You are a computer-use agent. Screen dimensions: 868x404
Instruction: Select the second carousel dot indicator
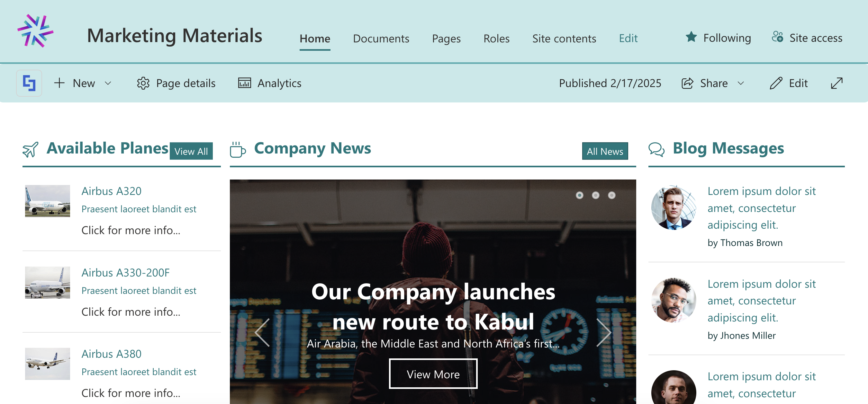[x=596, y=195]
